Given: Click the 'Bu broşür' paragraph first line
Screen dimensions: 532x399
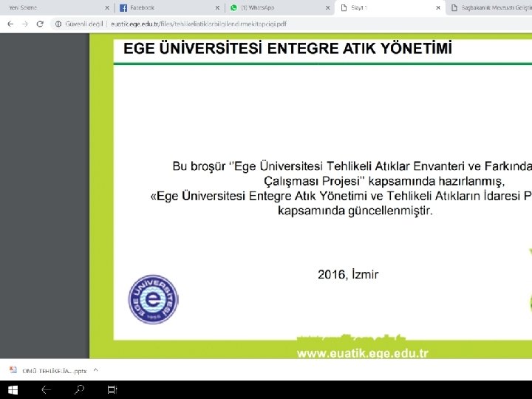Looking at the screenshot, I should click(352, 166).
